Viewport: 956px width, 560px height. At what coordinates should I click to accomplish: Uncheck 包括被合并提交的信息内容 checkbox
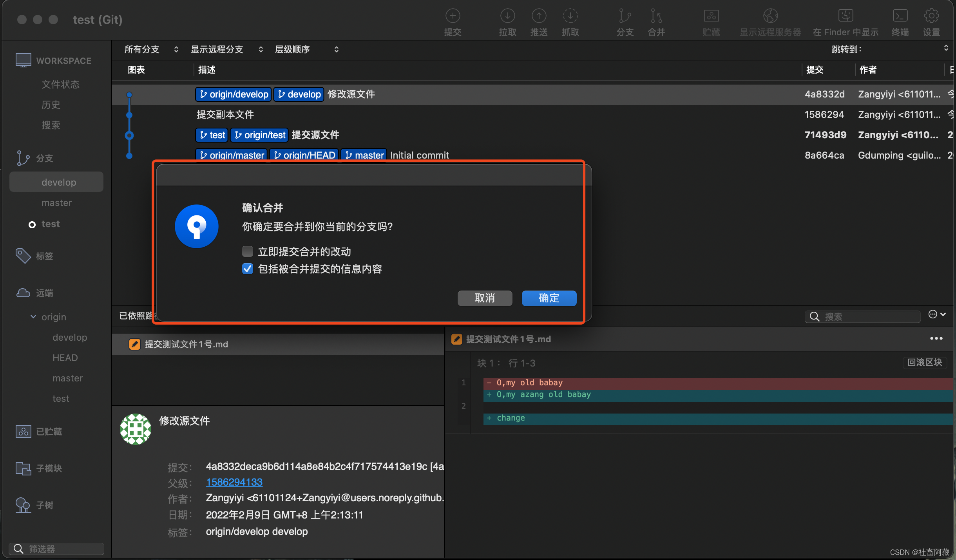click(x=248, y=269)
